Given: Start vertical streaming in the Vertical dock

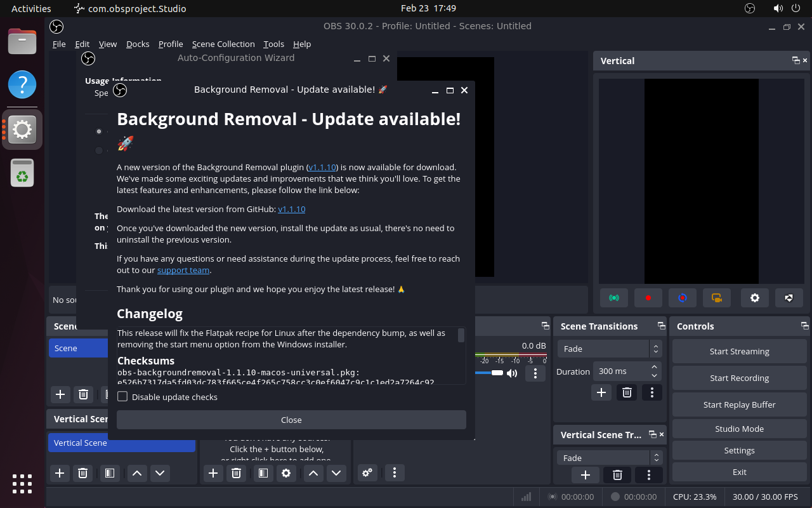Looking at the screenshot, I should [x=613, y=297].
